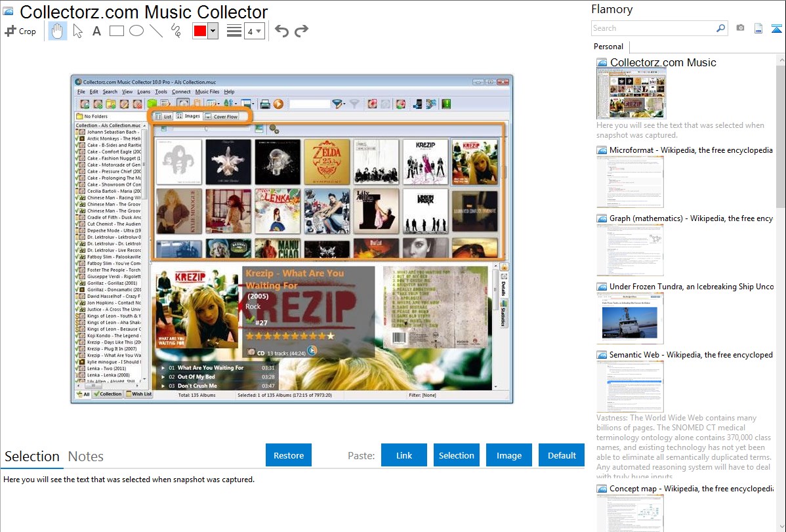Image resolution: width=786 pixels, height=532 pixels.
Task: Click the icon beside the Under Frozen Tundra entry
Action: pyautogui.click(x=602, y=286)
